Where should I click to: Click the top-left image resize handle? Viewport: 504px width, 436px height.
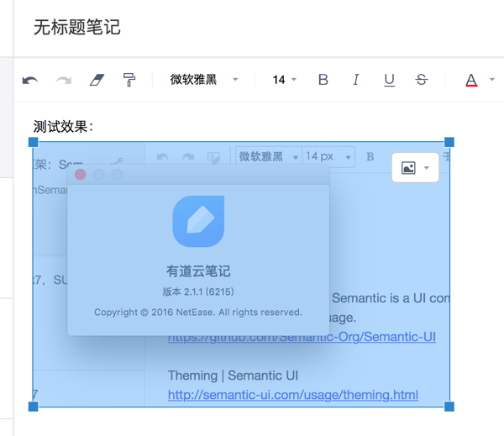point(34,142)
